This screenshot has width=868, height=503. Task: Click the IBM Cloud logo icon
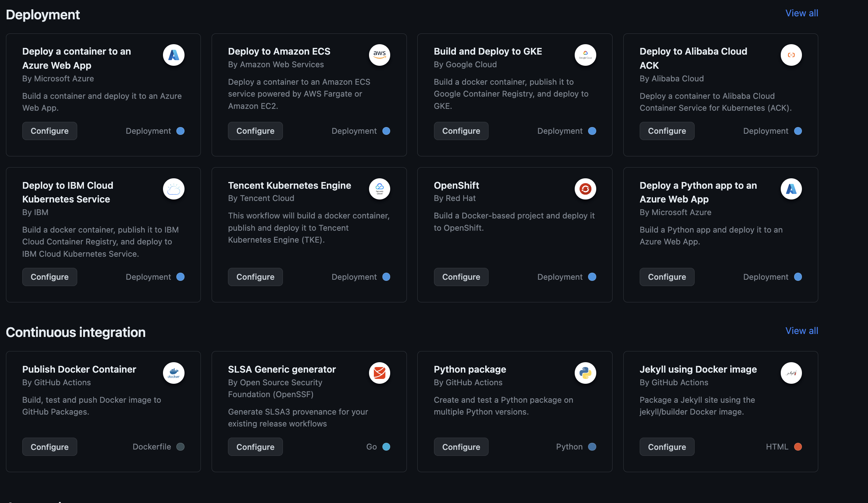tap(173, 189)
